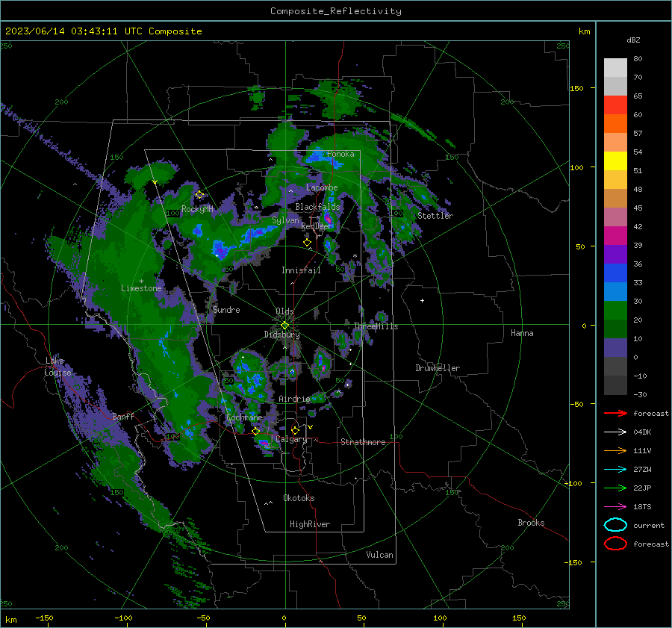The height and width of the screenshot is (628, 672).
Task: Click the Blackfalds city label
Action: (317, 207)
